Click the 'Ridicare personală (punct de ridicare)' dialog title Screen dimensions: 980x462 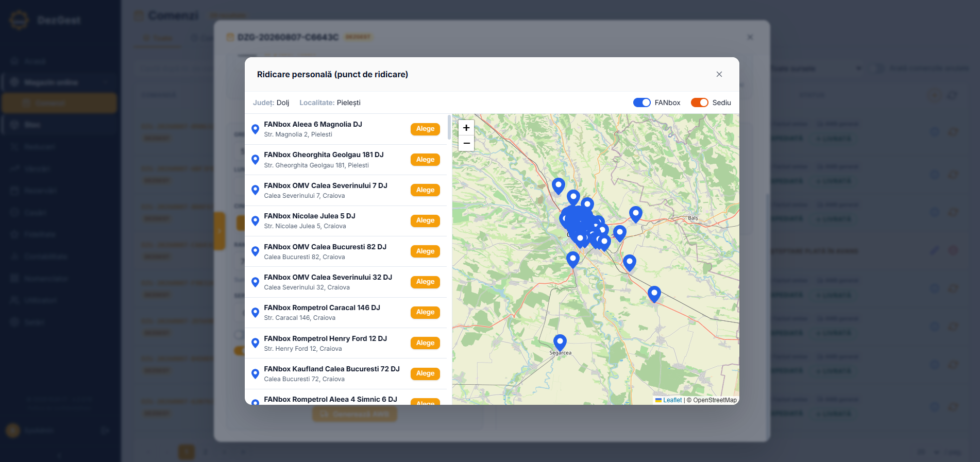(332, 74)
